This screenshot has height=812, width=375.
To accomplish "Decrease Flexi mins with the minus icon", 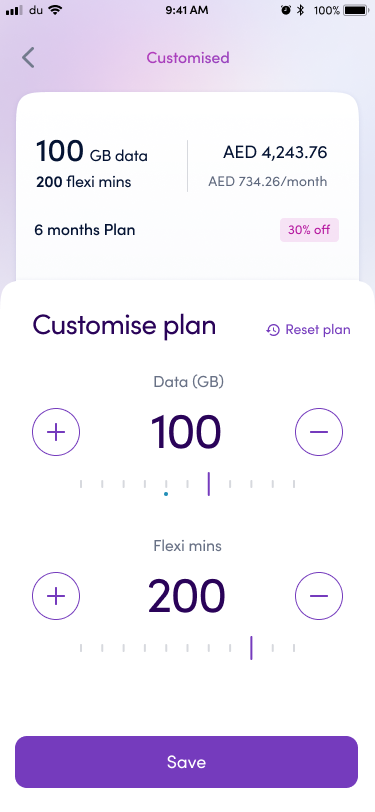I will [x=319, y=596].
